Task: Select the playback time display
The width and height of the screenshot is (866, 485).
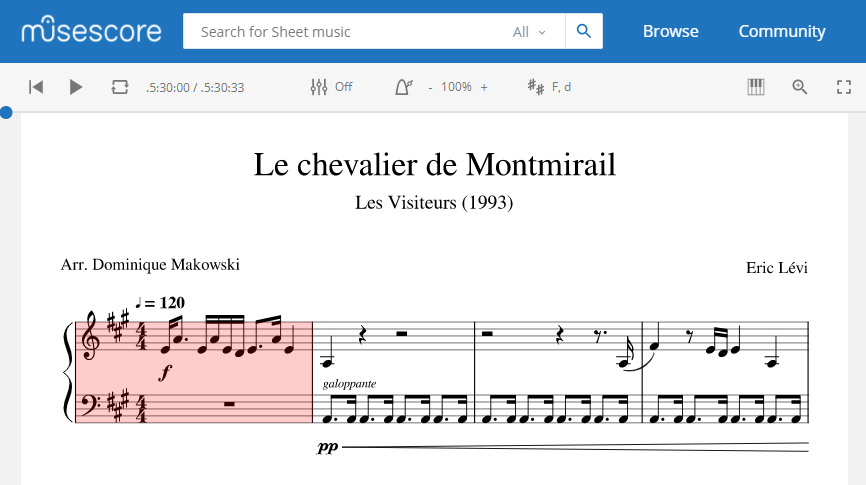Action: 195,87
